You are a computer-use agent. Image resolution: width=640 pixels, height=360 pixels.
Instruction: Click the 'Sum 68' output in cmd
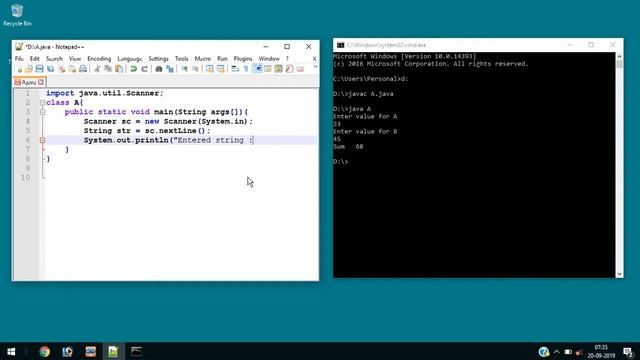(x=348, y=147)
